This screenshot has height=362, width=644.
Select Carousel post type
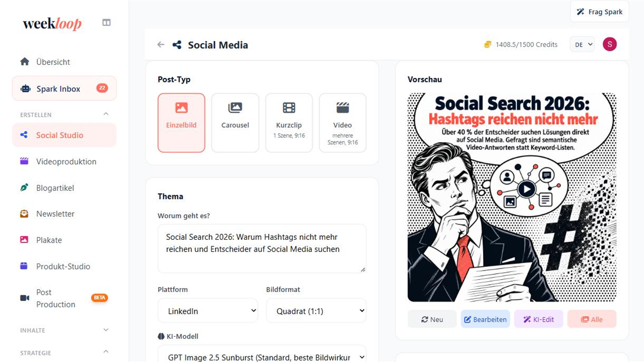tap(235, 123)
